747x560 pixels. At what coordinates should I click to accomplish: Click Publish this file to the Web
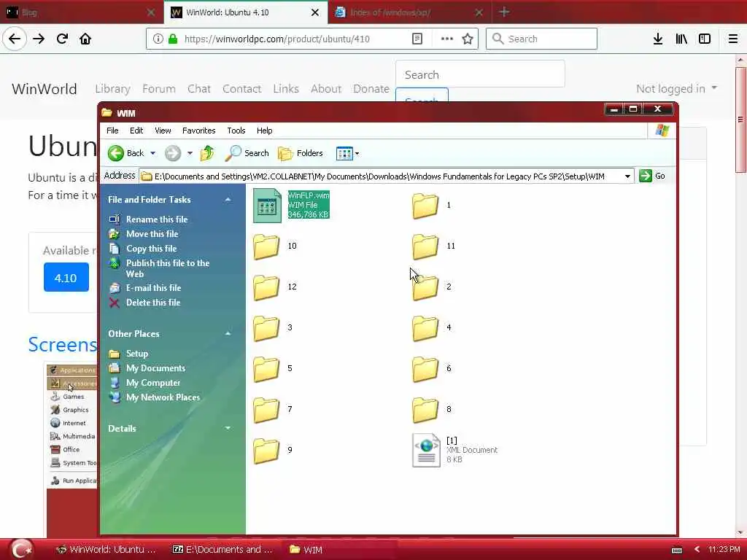click(167, 268)
